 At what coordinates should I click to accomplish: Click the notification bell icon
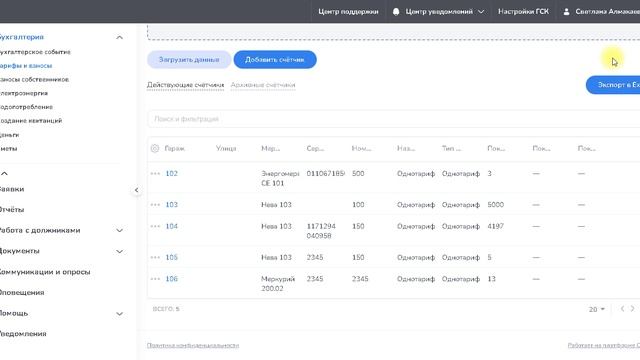396,11
